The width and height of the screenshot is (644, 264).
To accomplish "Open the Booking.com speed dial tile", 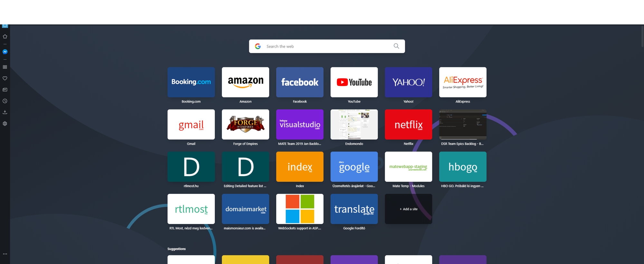I will (191, 82).
